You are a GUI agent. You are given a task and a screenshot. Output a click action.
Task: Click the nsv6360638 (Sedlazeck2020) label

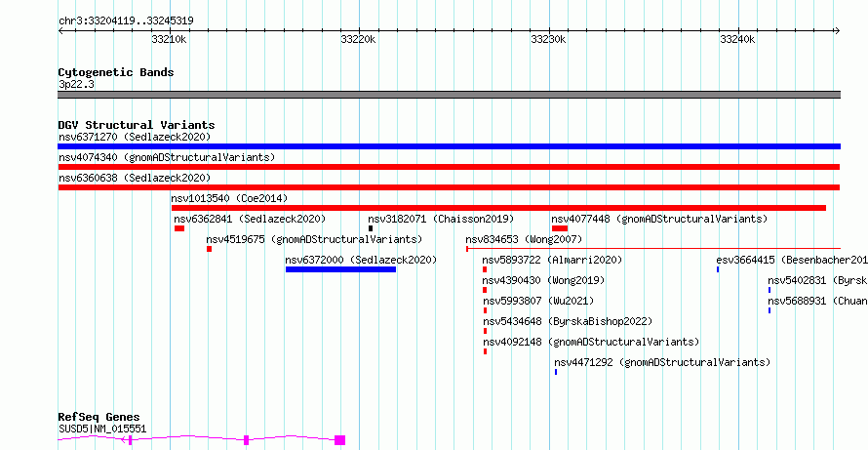coord(135,178)
